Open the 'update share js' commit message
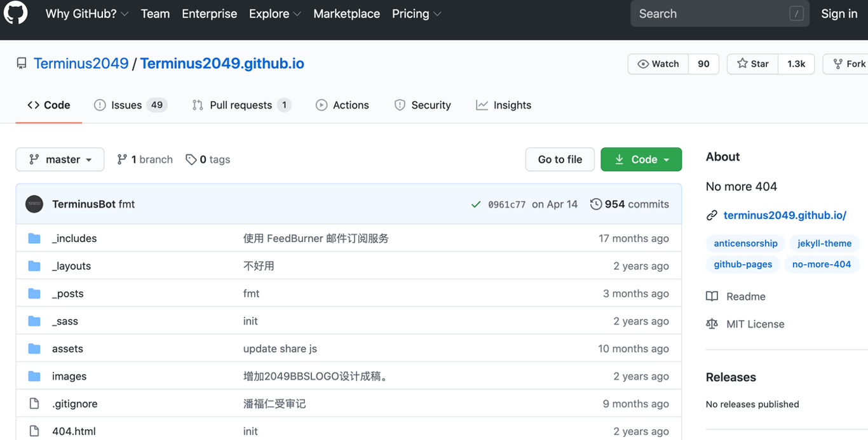 tap(280, 349)
